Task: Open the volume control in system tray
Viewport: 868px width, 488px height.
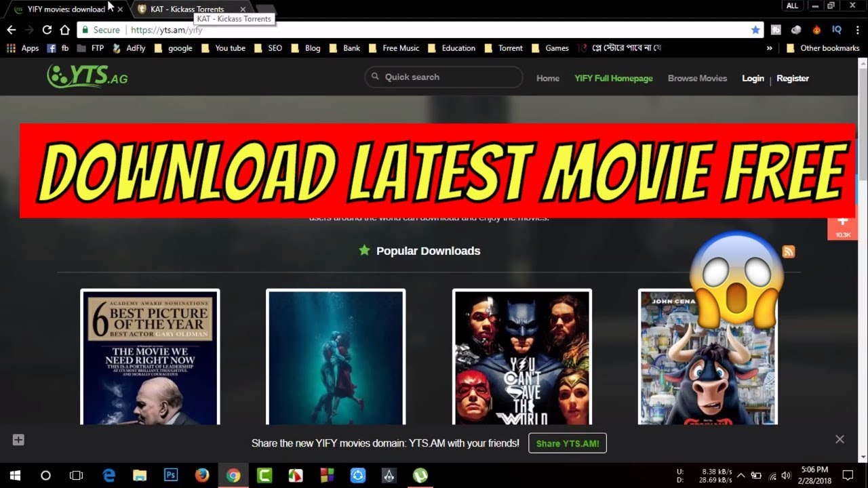Action: (x=786, y=475)
